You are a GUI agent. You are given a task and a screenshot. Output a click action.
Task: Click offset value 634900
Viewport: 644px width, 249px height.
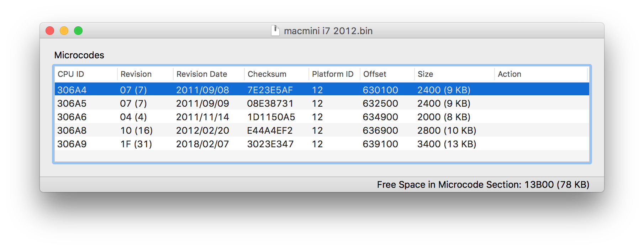point(380,117)
